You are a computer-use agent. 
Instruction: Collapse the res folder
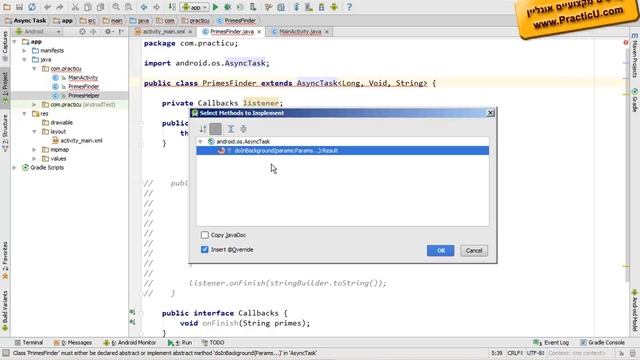click(24, 113)
